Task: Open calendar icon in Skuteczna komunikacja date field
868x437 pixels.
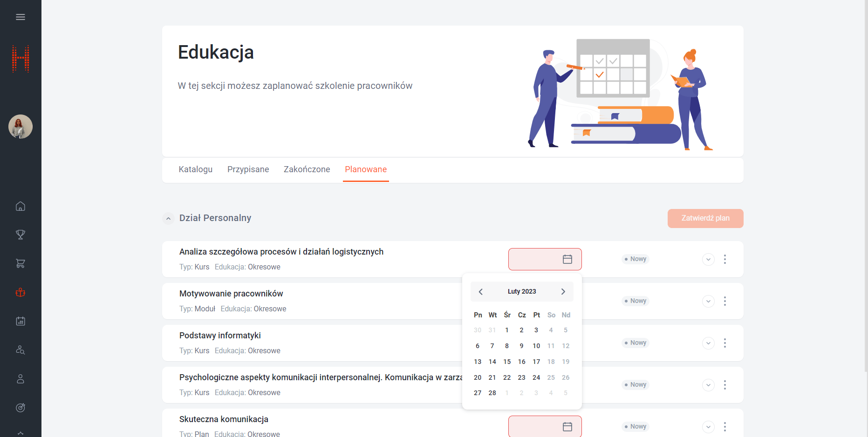Action: coord(567,426)
